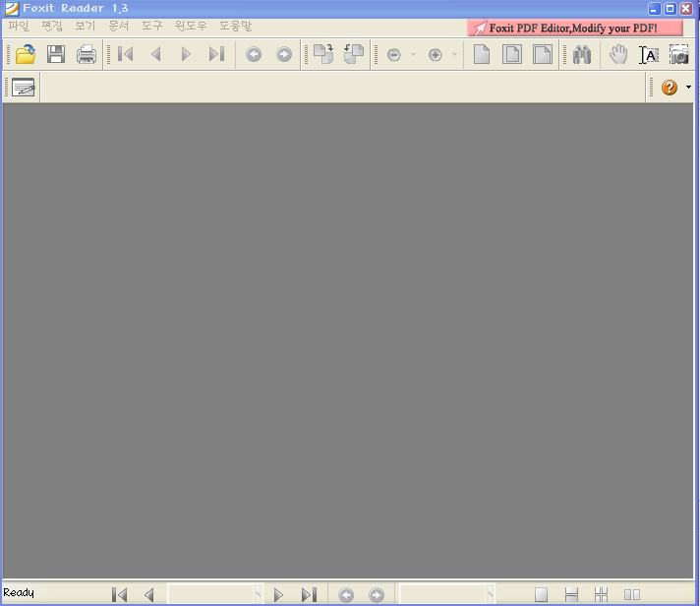
Task: Select the text selection tool
Action: point(649,55)
